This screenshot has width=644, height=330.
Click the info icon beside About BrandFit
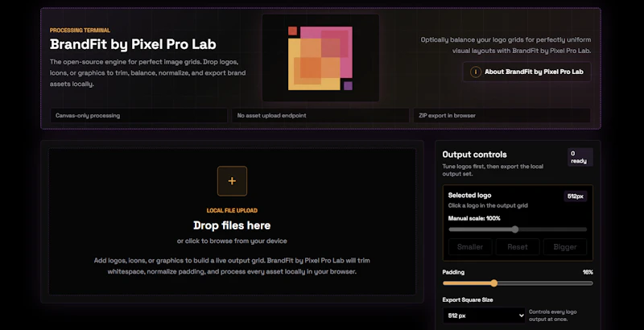click(475, 72)
